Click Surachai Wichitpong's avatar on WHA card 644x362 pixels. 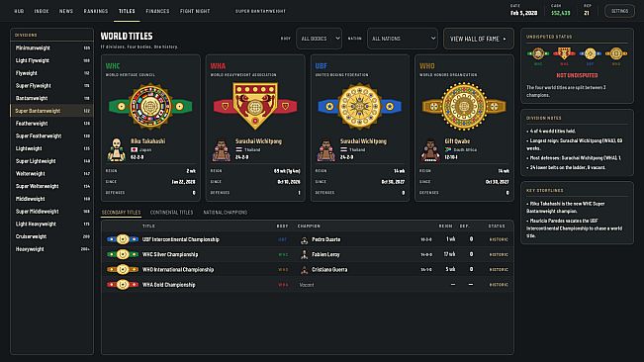click(x=221, y=150)
